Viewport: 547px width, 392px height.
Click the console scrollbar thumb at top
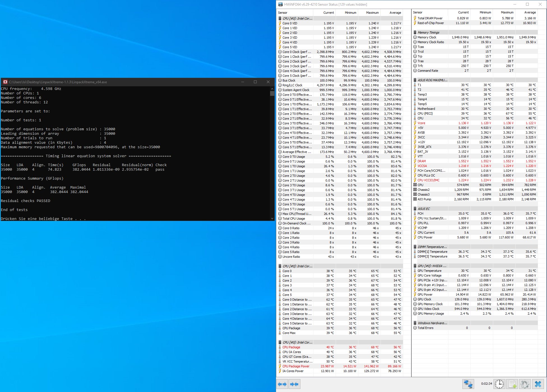click(272, 93)
